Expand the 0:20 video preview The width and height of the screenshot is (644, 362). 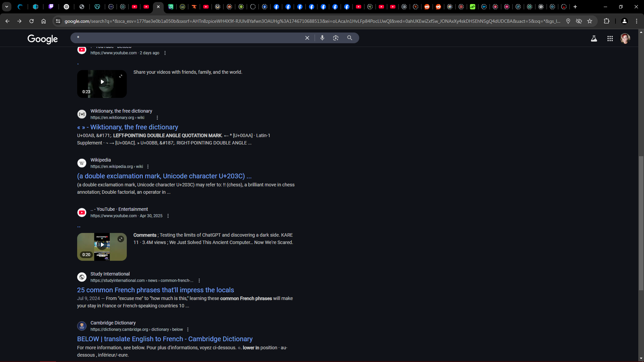121,239
